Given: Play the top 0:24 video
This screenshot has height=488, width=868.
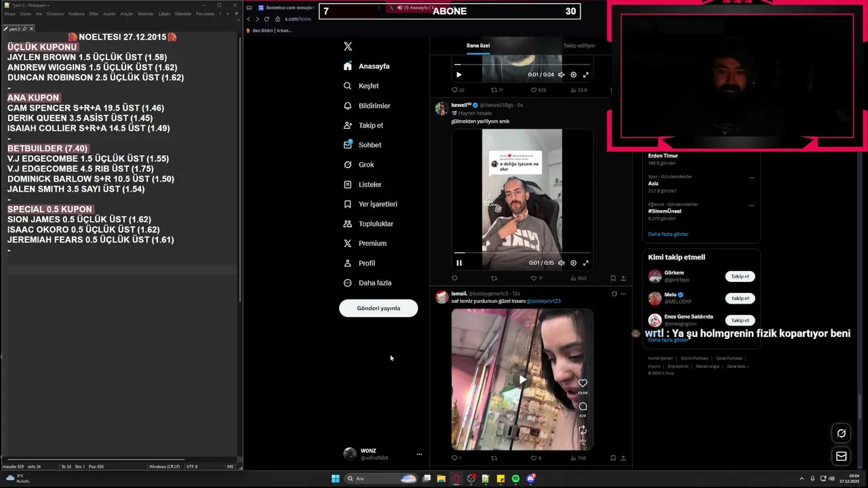Looking at the screenshot, I should tap(459, 75).
